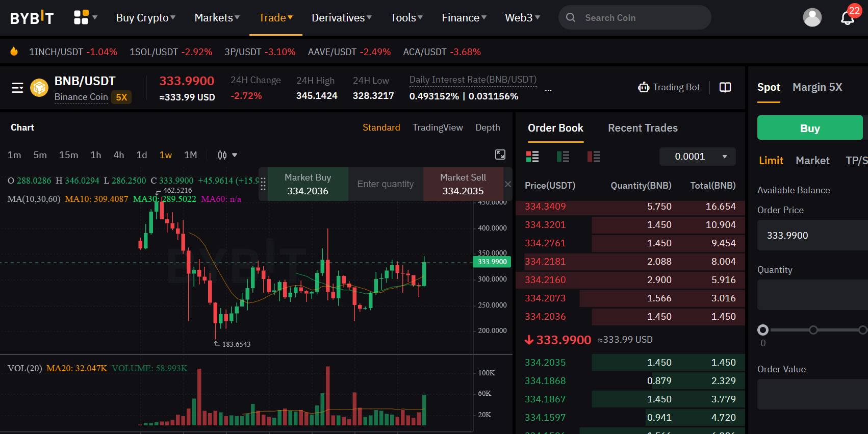The width and height of the screenshot is (868, 434).
Task: Click the Search Coin field
Action: 635,18
